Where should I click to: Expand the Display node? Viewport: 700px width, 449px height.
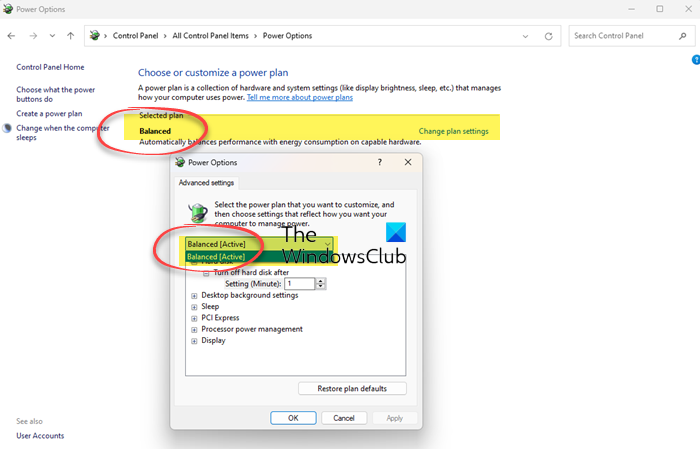click(194, 341)
